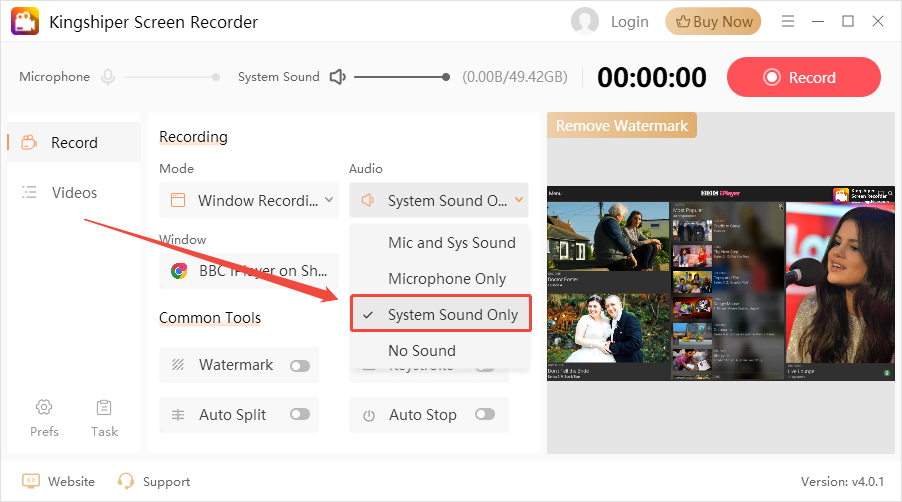Select Mic and Sys Sound option
The height and width of the screenshot is (502, 902).
439,243
